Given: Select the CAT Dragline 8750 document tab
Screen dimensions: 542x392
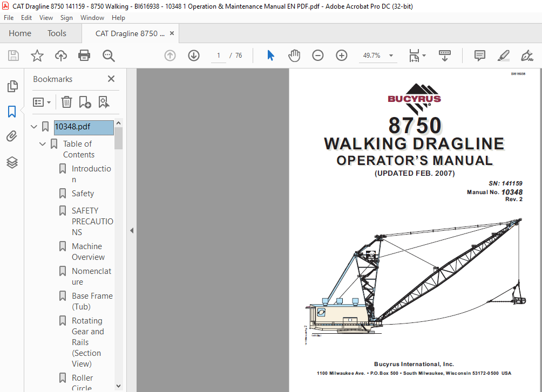Looking at the screenshot, I should point(130,33).
